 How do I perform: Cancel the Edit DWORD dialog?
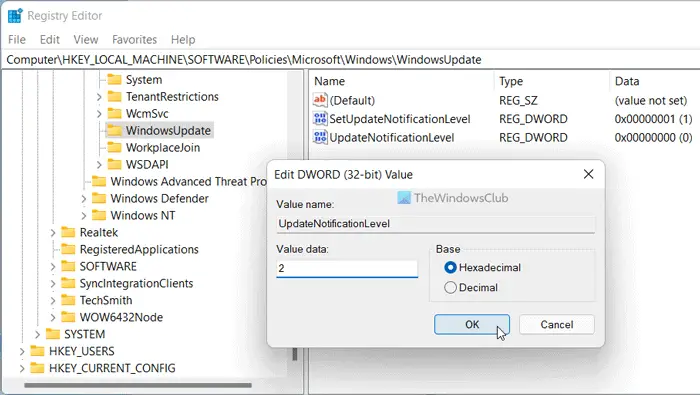(x=557, y=324)
